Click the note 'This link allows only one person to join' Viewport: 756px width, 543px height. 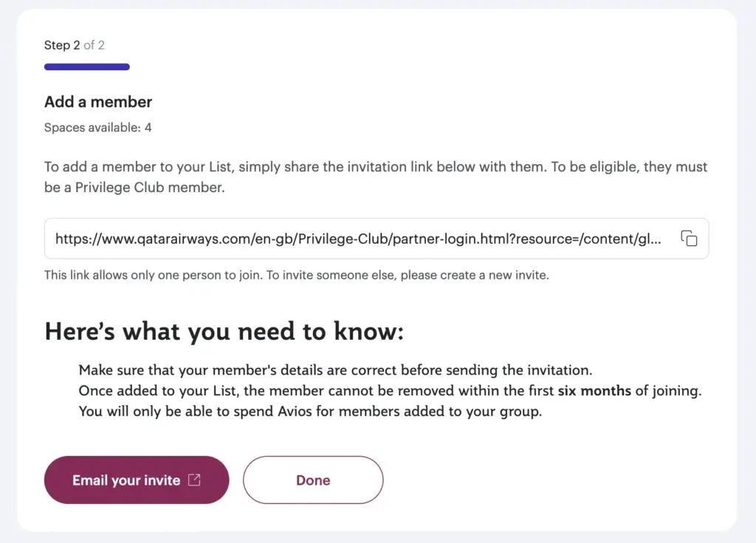click(x=297, y=275)
